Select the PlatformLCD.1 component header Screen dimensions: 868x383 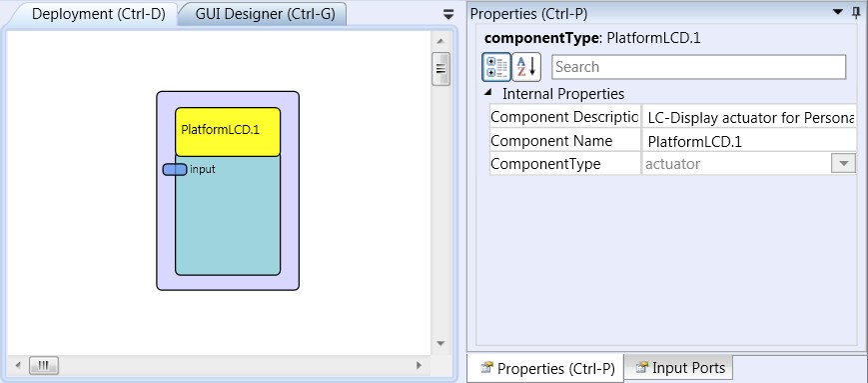(x=228, y=131)
